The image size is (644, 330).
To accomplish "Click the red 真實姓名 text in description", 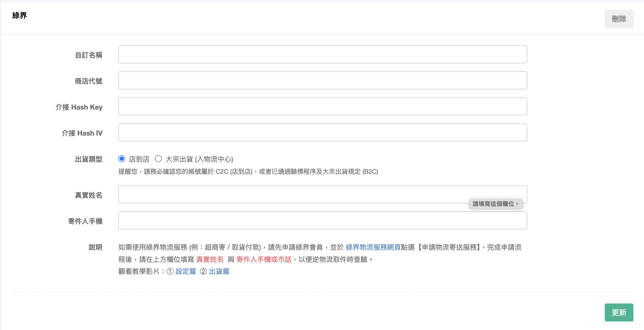I will pyautogui.click(x=210, y=259).
